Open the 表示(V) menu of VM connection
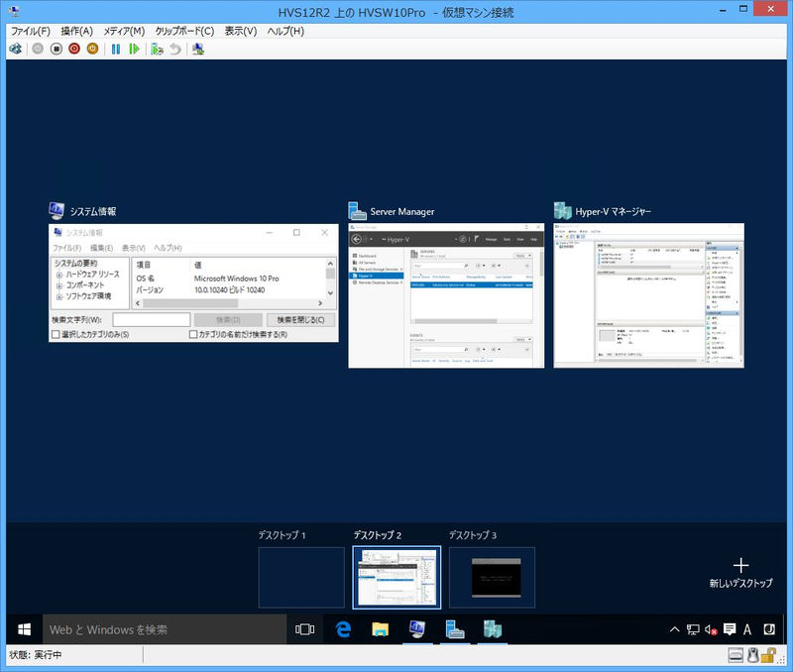The image size is (793, 672). (241, 32)
